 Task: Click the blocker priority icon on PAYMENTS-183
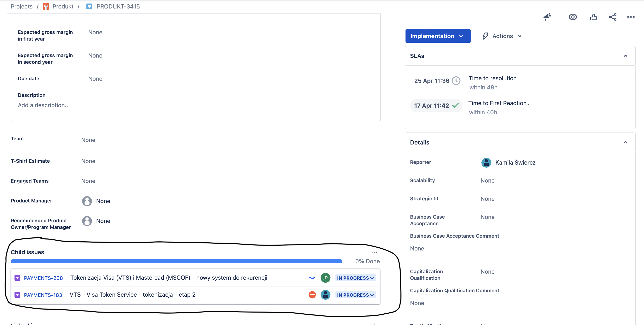pyautogui.click(x=312, y=295)
